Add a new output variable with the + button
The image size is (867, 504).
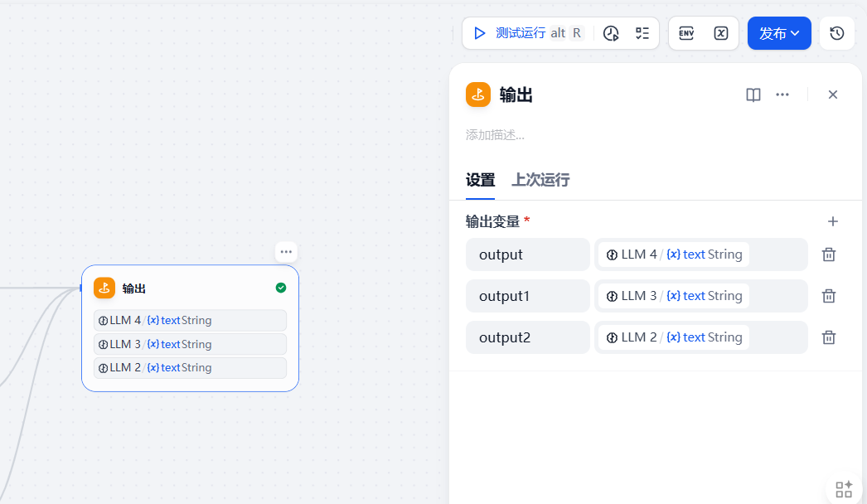pyautogui.click(x=832, y=221)
